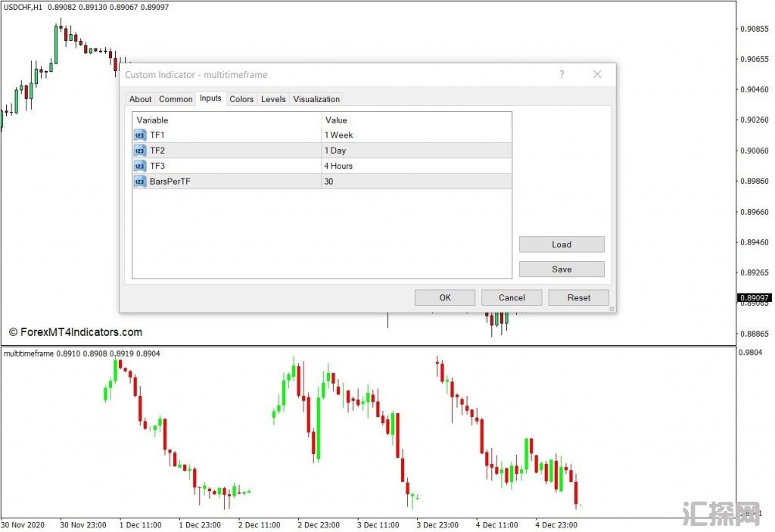Click the BarsPerTF variable type icon

pyautogui.click(x=140, y=182)
